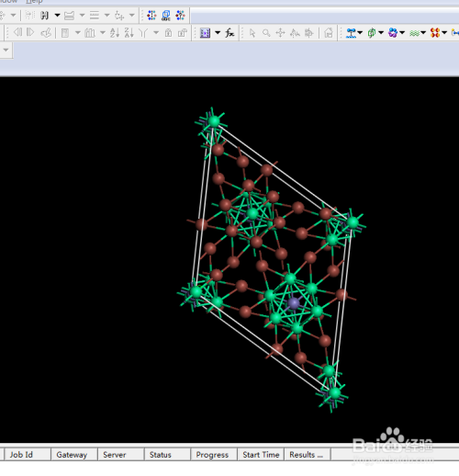
Task: Expand the green cube module dropdown
Action: [x=381, y=32]
